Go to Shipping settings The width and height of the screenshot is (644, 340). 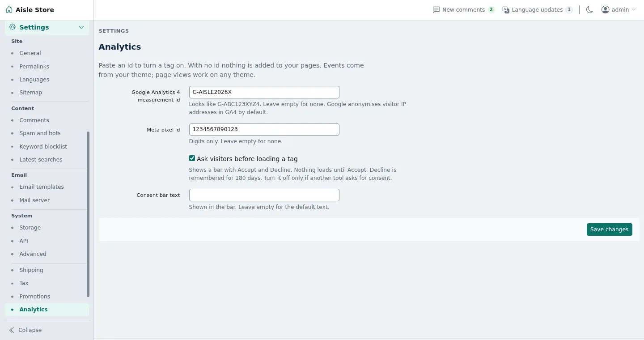[31, 270]
